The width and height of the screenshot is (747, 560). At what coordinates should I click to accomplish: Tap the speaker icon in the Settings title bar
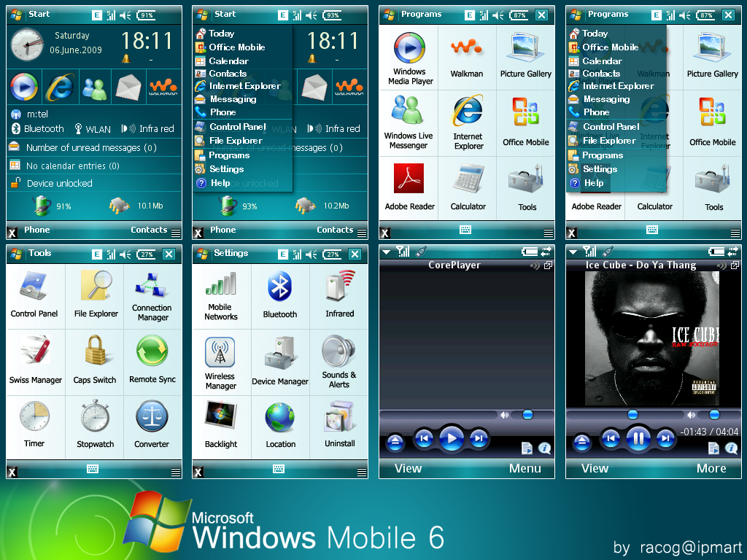tap(311, 254)
